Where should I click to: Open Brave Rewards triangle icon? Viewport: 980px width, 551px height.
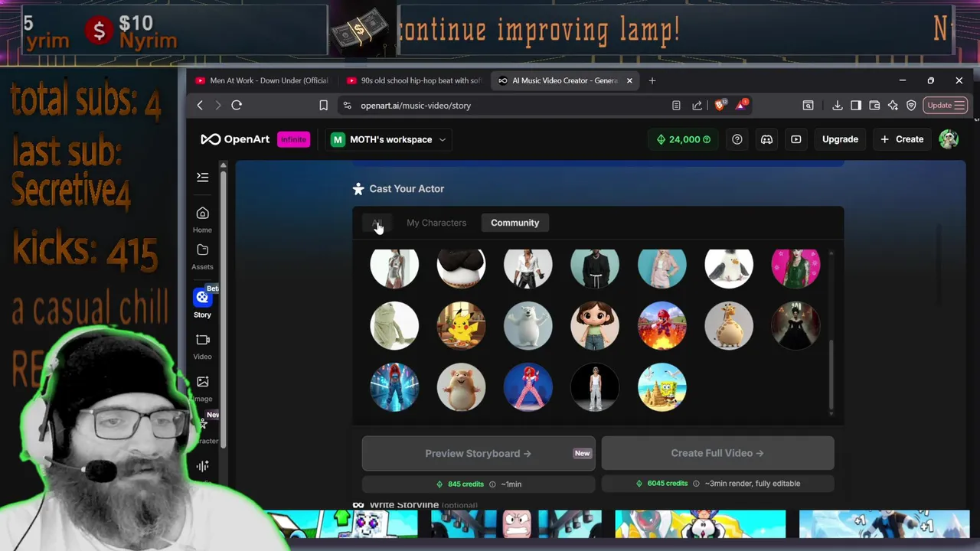(x=740, y=106)
